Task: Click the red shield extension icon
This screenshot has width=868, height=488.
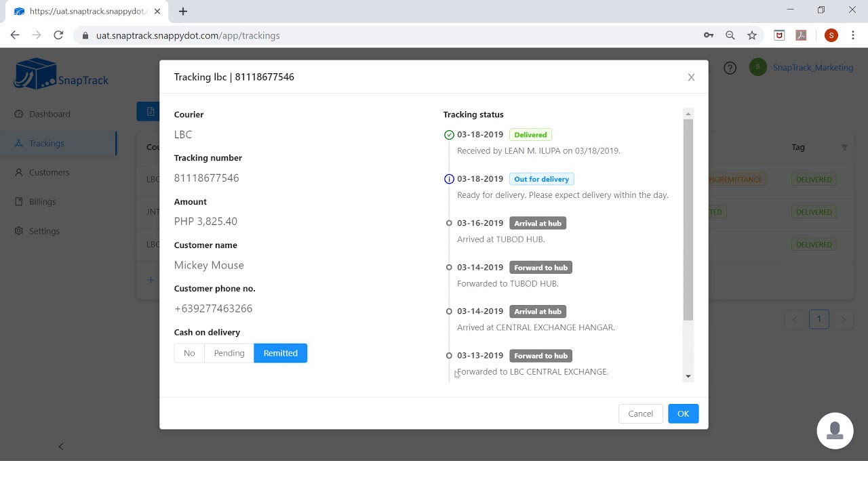Action: 779,35
